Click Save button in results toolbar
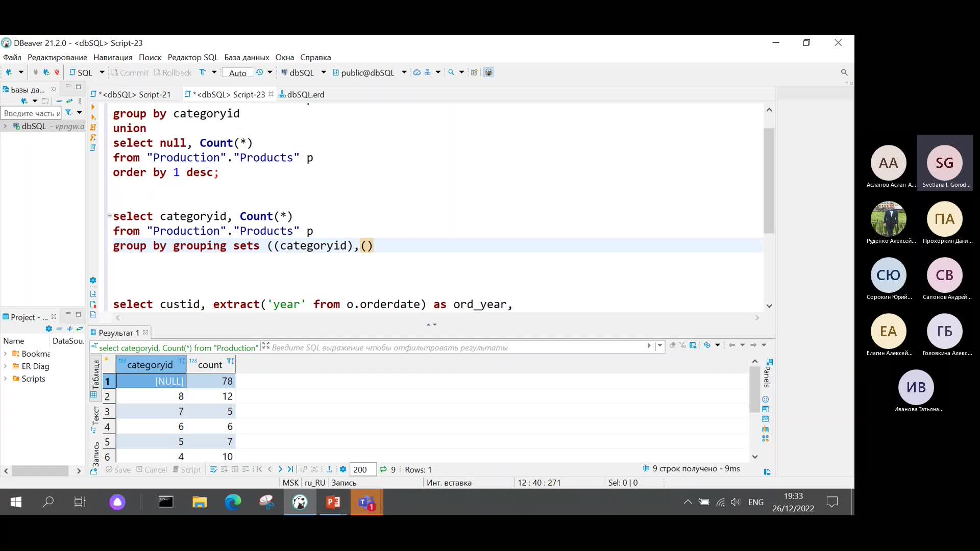Image resolution: width=980 pixels, height=551 pixels. [118, 470]
